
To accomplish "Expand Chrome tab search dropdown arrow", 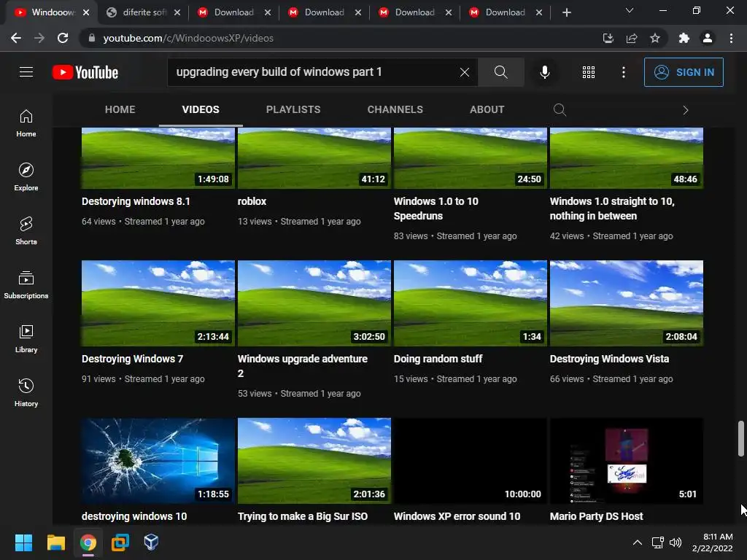I will [630, 10].
